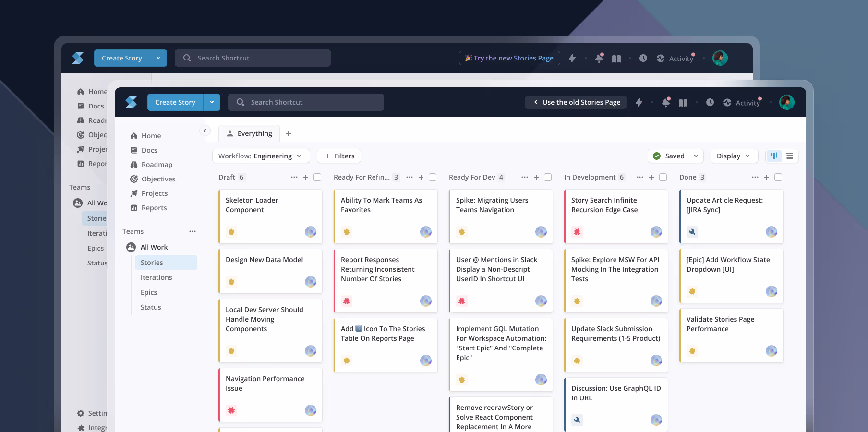This screenshot has width=868, height=432.
Task: Open Objectives in front sidebar
Action: 158,179
